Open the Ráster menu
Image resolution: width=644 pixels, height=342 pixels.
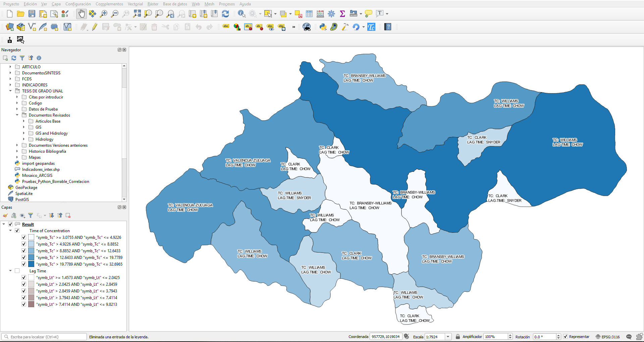[153, 4]
